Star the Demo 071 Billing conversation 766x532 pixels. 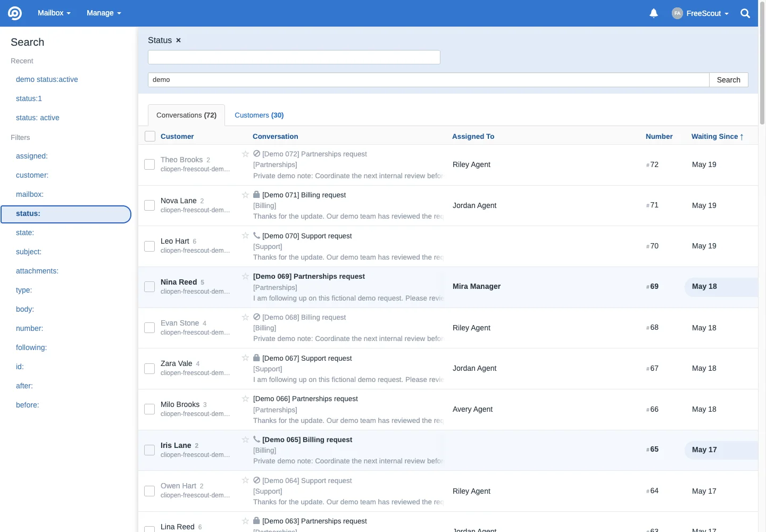[245, 195]
